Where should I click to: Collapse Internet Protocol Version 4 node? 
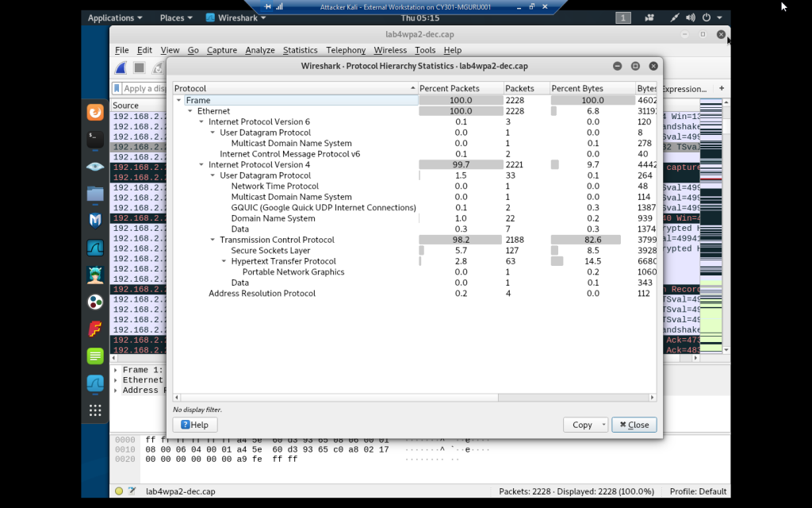pos(201,165)
